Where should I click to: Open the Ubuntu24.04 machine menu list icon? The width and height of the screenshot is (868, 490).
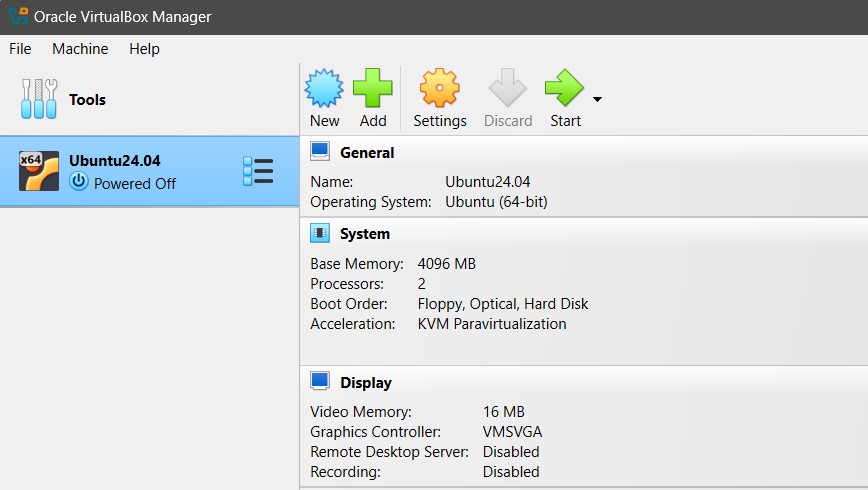258,171
